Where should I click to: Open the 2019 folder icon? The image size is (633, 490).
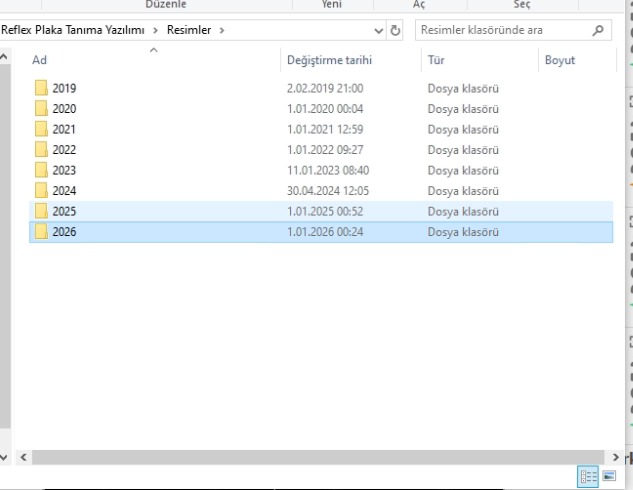coord(41,88)
